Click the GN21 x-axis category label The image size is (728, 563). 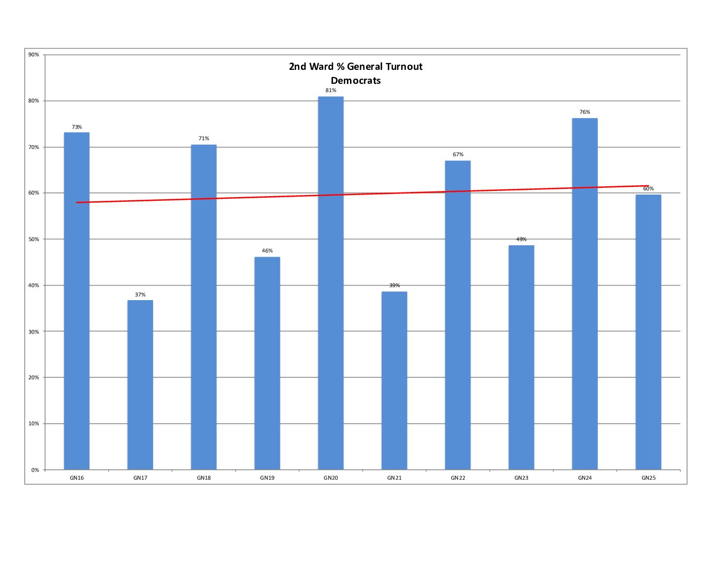(x=395, y=478)
